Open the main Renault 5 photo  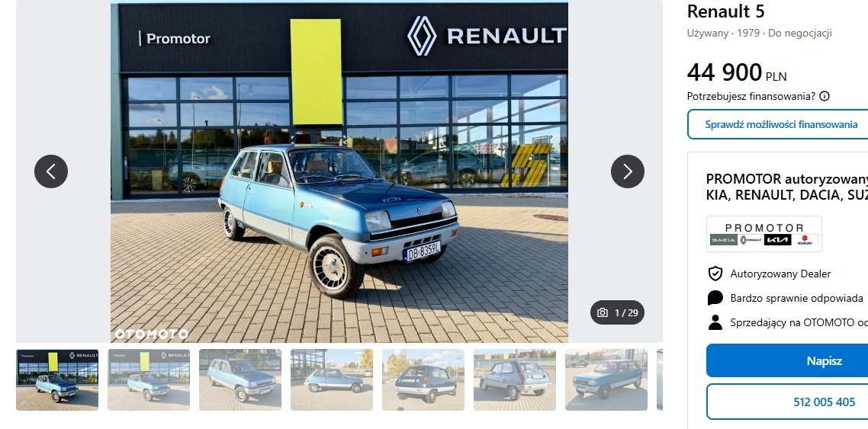pos(339,171)
